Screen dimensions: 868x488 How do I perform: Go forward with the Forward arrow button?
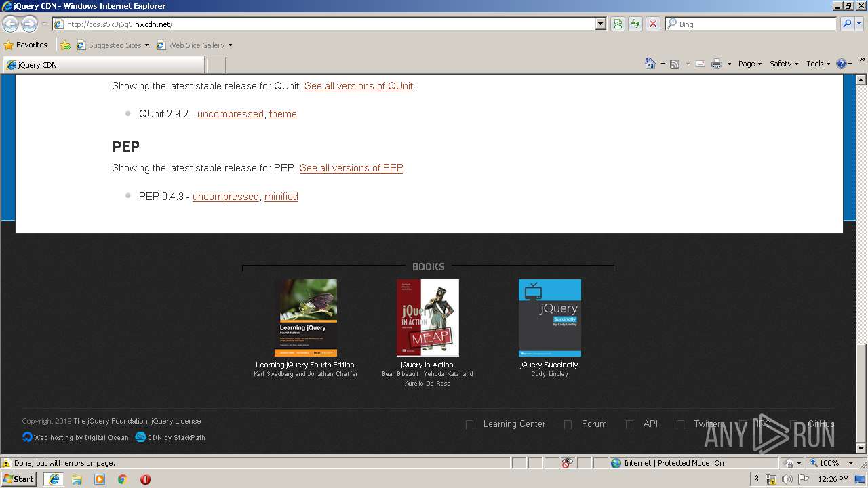click(29, 24)
